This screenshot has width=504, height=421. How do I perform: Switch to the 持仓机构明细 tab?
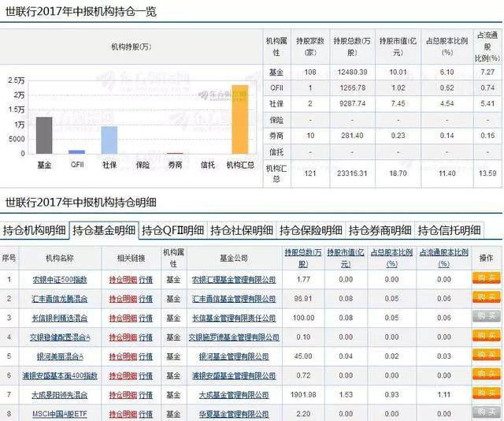[x=34, y=231]
